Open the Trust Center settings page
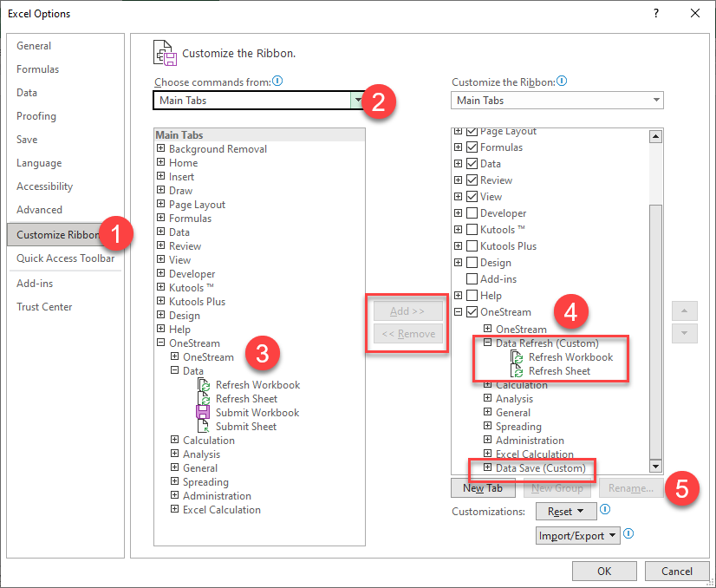 (x=44, y=306)
